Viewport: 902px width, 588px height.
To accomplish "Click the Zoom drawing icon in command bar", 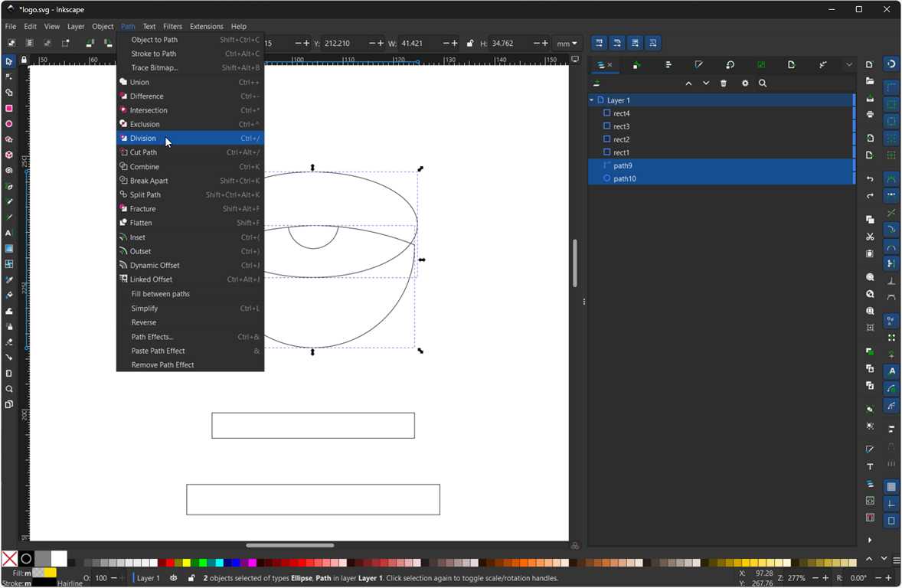I will click(x=870, y=294).
